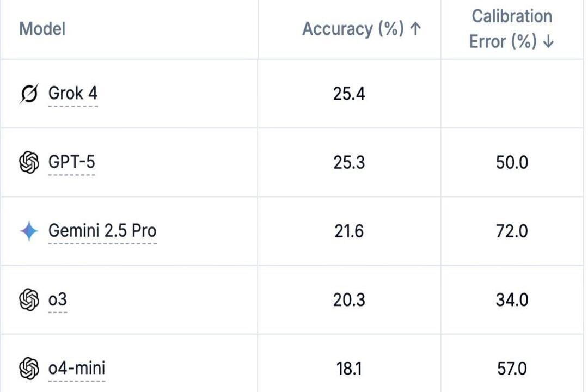The width and height of the screenshot is (588, 392).
Task: Open the Gemini 2.5 Pro model link
Action: pos(102,231)
